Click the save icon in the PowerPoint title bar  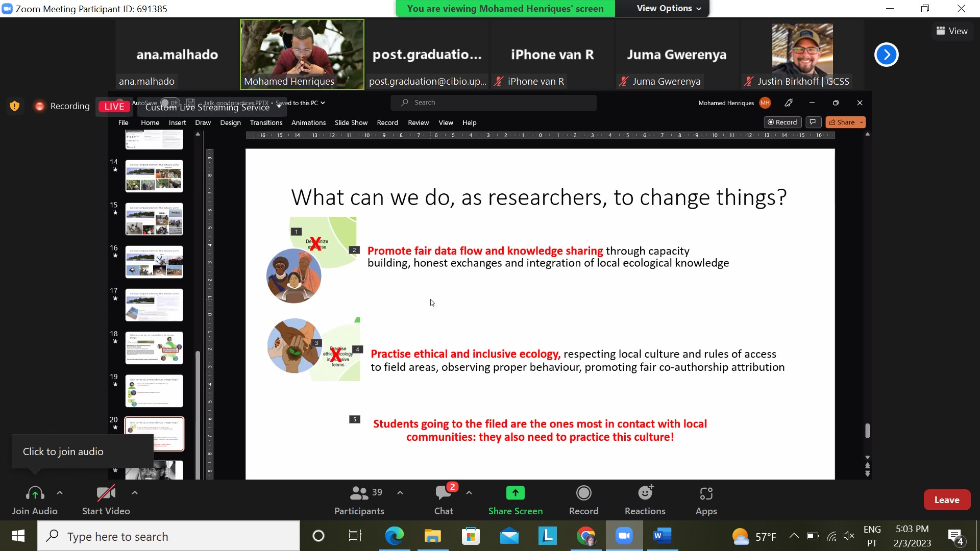coord(190,102)
